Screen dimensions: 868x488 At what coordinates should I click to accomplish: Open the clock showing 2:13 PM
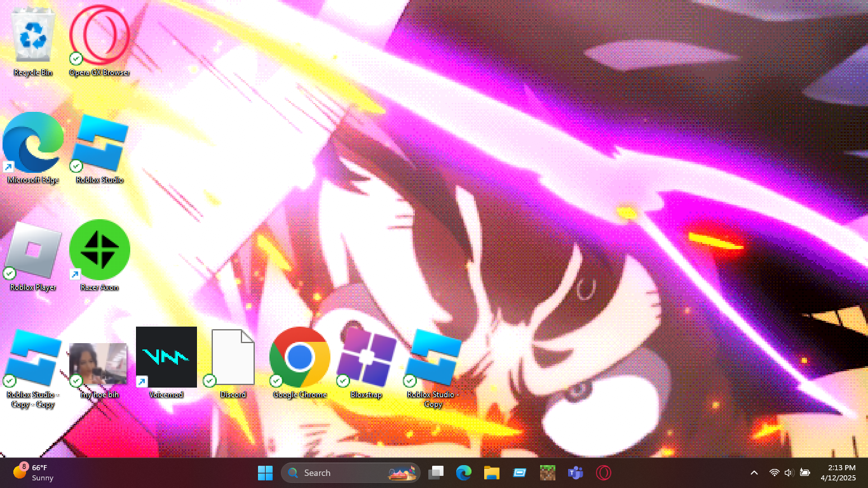coord(838,473)
